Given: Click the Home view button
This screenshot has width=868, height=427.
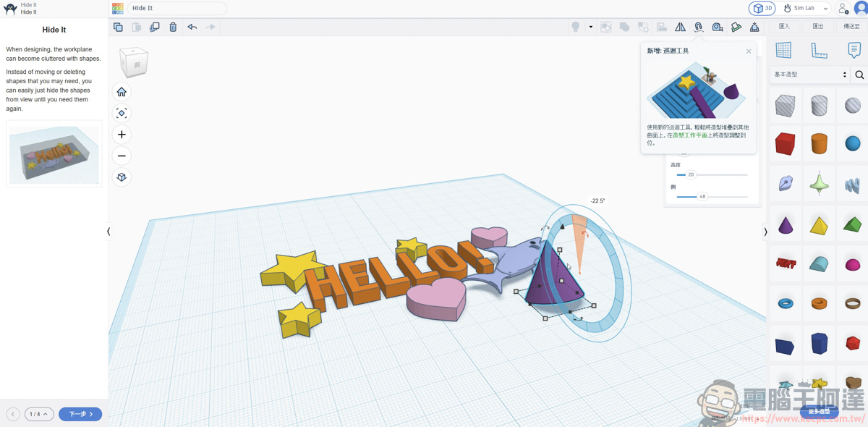Looking at the screenshot, I should (x=122, y=92).
